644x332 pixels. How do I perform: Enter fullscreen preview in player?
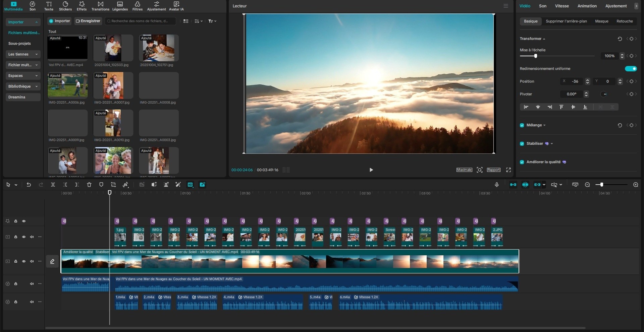tap(508, 170)
